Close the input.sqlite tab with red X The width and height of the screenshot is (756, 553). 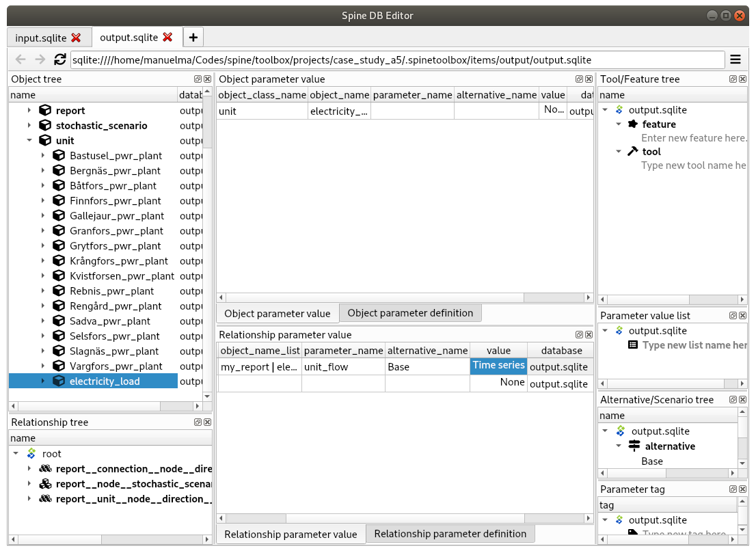76,38
